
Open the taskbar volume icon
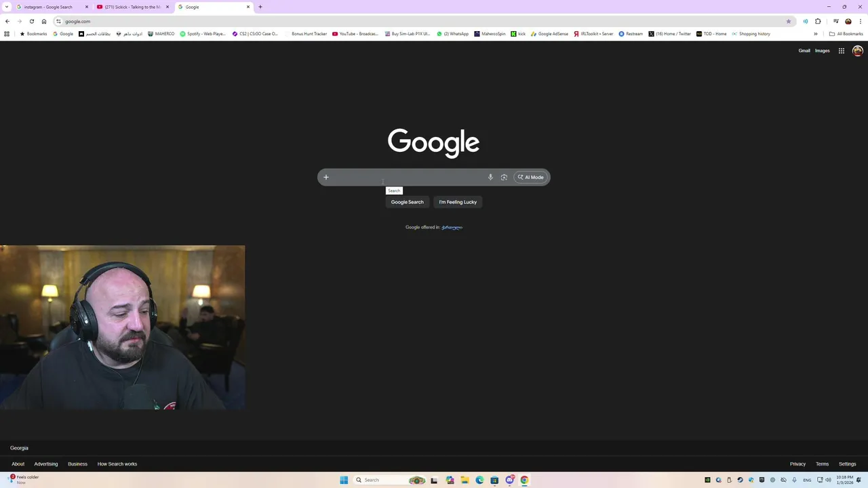click(828, 481)
